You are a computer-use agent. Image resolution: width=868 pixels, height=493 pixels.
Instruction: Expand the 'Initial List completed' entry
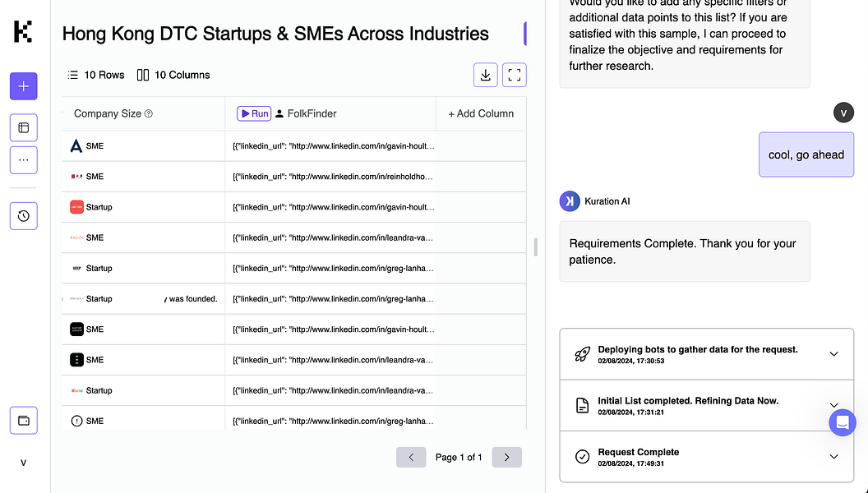[833, 405]
